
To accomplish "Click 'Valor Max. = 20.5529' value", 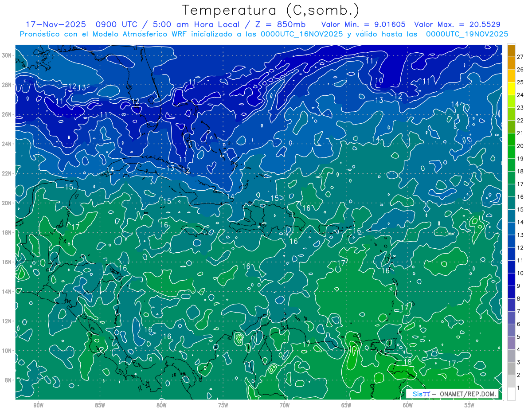I will pos(458,24).
